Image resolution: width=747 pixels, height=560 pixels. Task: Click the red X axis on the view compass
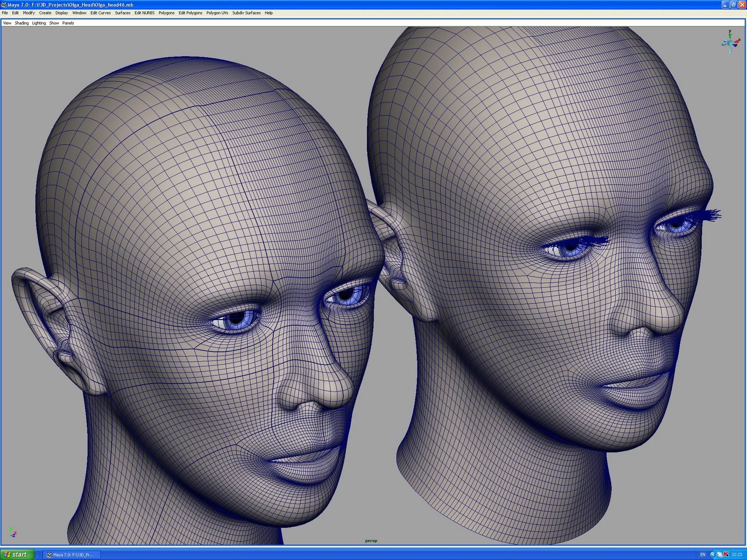pyautogui.click(x=736, y=42)
